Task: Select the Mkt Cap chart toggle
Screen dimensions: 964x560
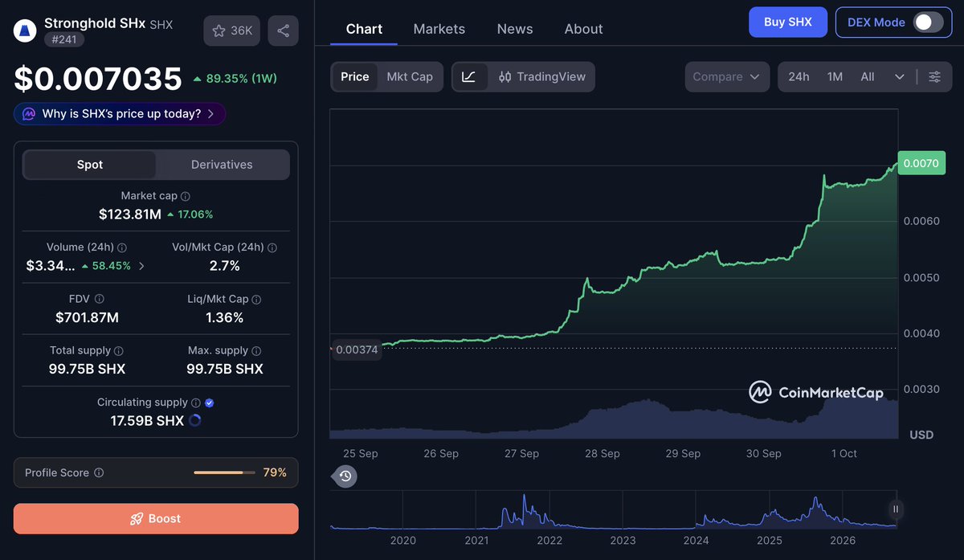Action: [410, 76]
